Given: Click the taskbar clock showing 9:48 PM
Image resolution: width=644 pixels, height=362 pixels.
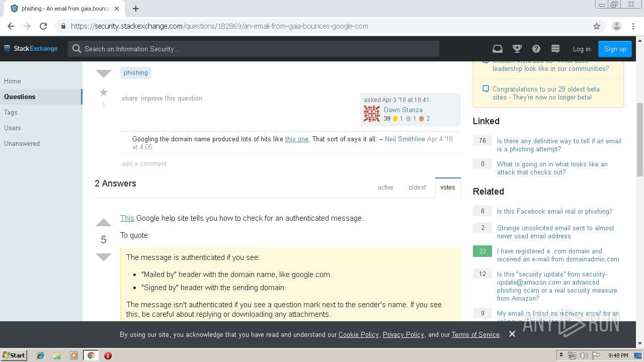Looking at the screenshot, I should click(618, 355).
